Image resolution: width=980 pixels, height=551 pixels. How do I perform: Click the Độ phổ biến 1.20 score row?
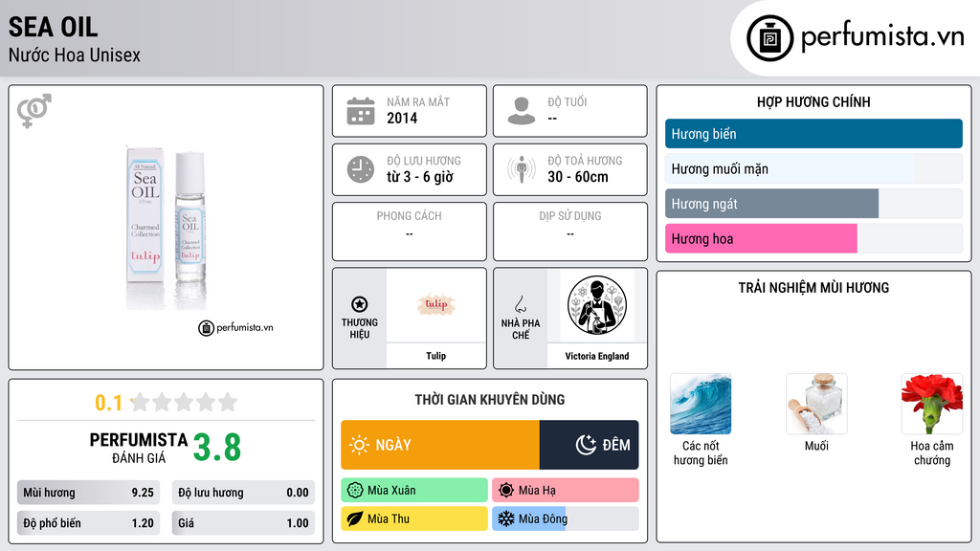88,523
